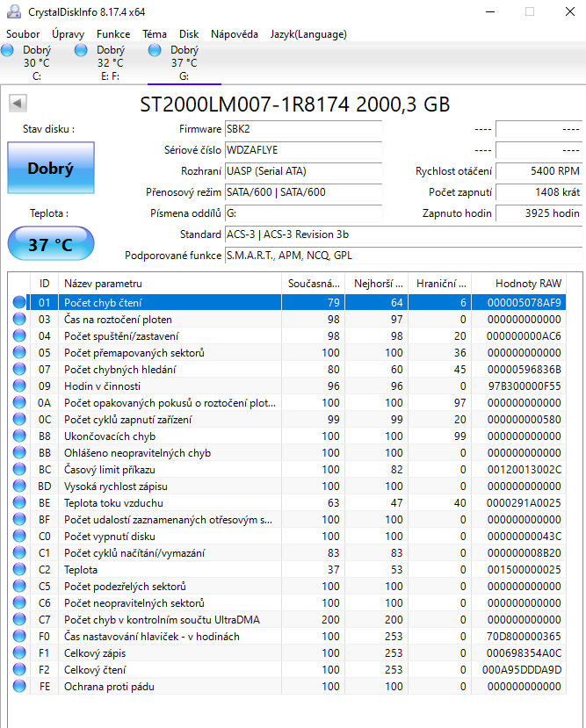Viewport: 586px width, 728px height.
Task: Open the Nápověda menu
Action: [x=235, y=34]
